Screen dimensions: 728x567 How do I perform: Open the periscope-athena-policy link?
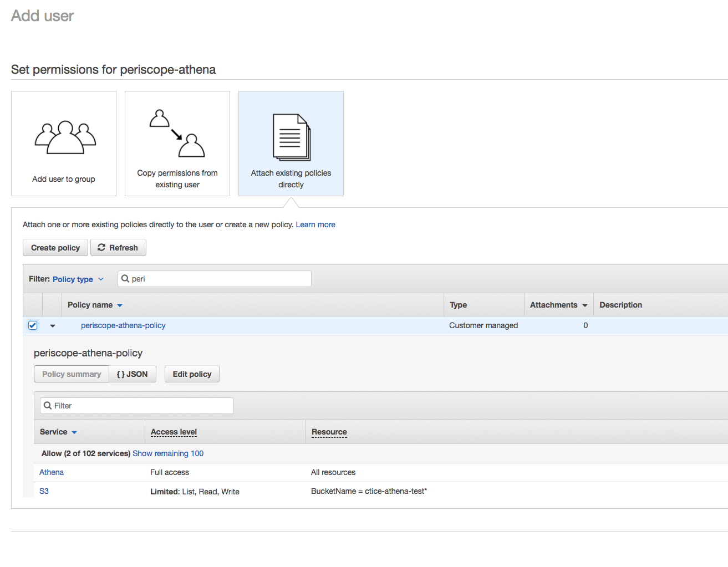click(x=123, y=325)
